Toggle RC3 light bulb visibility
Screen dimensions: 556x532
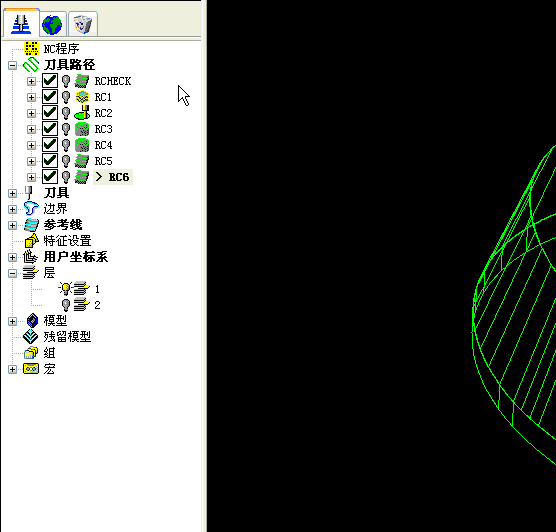tap(66, 129)
